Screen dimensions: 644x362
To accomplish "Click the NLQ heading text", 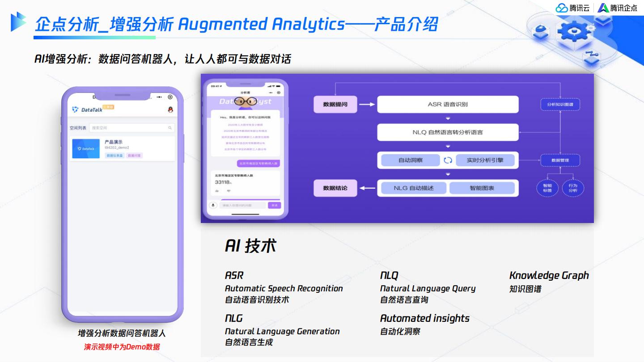I will (x=389, y=275).
